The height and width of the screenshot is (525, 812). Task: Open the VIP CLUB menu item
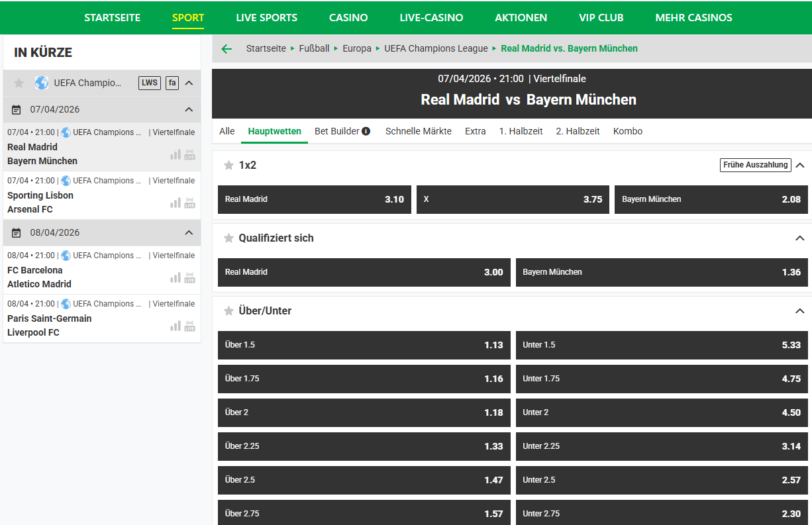tap(601, 18)
